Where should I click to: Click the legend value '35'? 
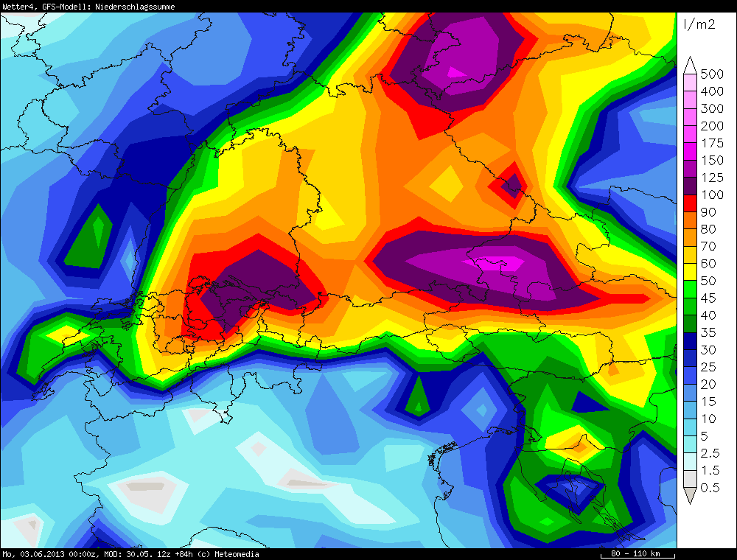click(708, 333)
